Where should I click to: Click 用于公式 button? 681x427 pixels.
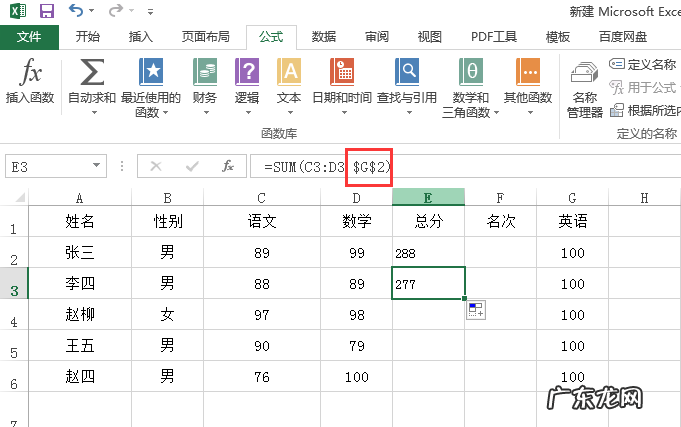pyautogui.click(x=644, y=87)
